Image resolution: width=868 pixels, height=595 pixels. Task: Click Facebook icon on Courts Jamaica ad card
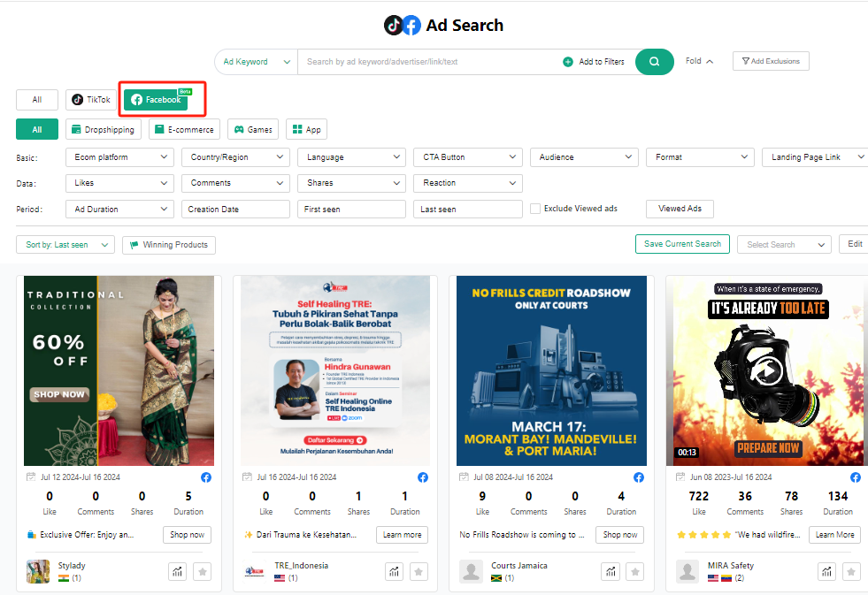click(x=639, y=477)
